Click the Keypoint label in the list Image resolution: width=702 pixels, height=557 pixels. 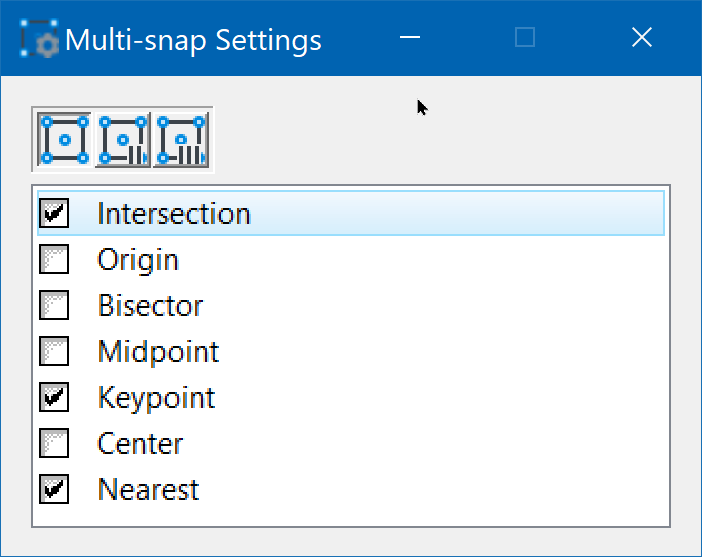pyautogui.click(x=156, y=398)
